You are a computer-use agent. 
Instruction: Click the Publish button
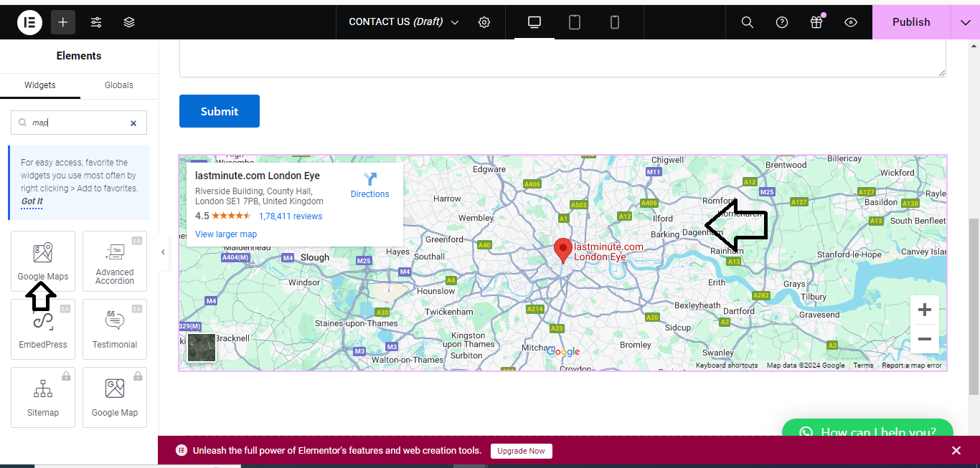[x=911, y=22]
